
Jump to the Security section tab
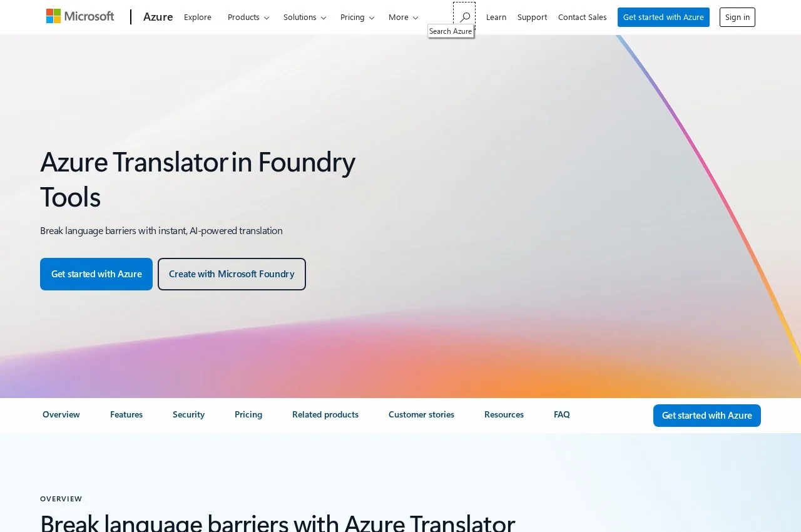pyautogui.click(x=188, y=414)
